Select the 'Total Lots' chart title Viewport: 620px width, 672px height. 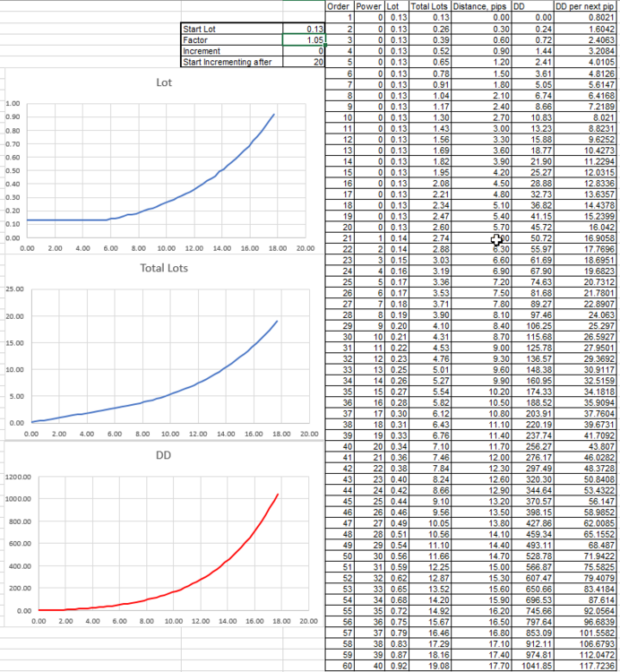164,268
